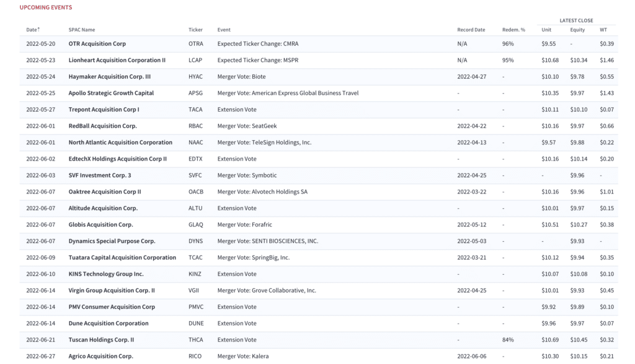Viewport: 635px width, 364px height.
Task: Select ticker SVFC
Action: 195,175
